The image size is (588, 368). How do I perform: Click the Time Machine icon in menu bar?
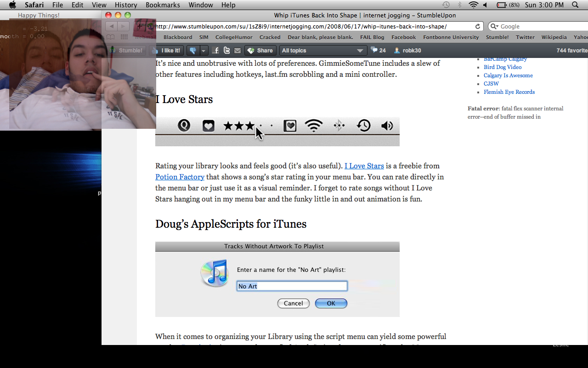[446, 5]
